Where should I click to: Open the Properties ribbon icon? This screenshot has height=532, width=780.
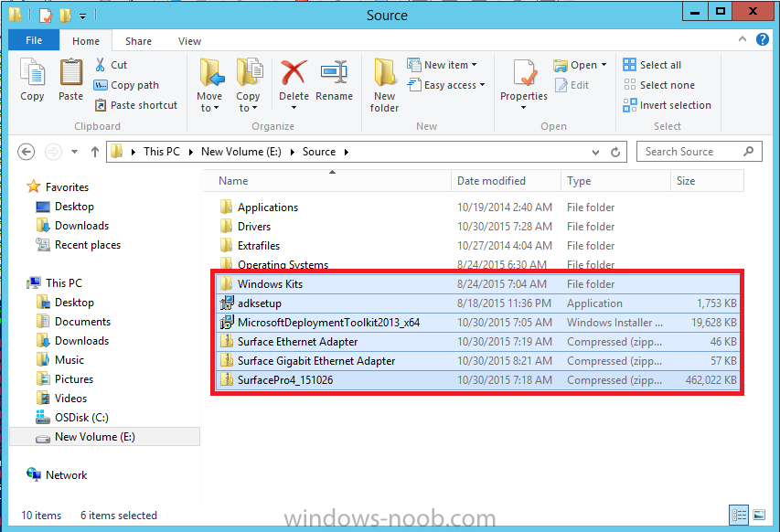coord(524,72)
